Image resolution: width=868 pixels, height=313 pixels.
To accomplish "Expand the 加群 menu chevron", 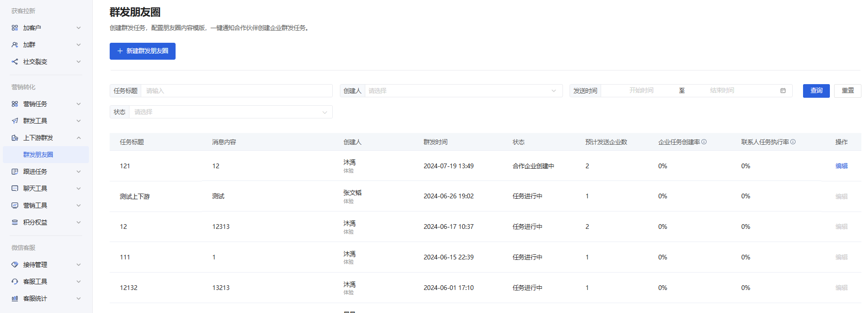I will click(x=79, y=45).
